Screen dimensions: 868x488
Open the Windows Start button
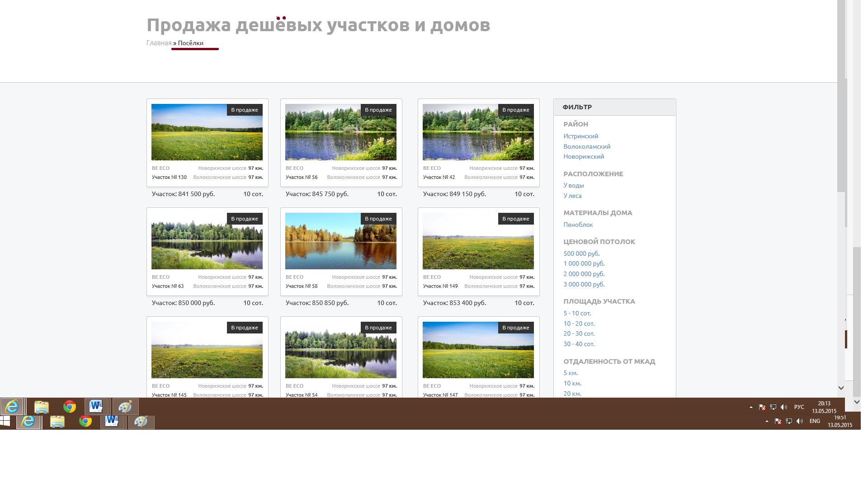pos(5,422)
